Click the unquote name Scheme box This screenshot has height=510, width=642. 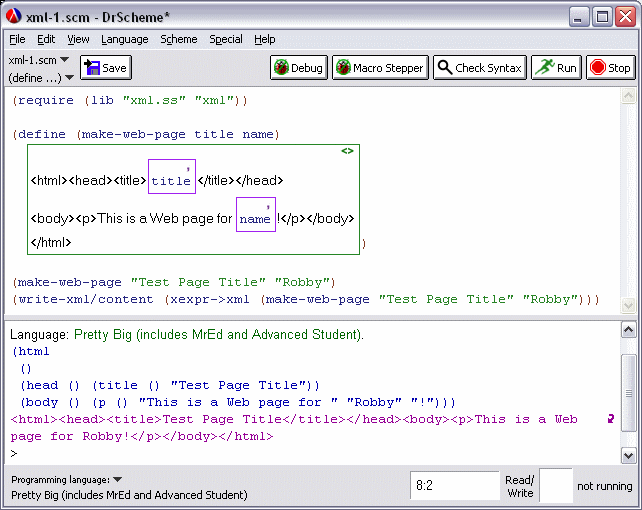(256, 214)
